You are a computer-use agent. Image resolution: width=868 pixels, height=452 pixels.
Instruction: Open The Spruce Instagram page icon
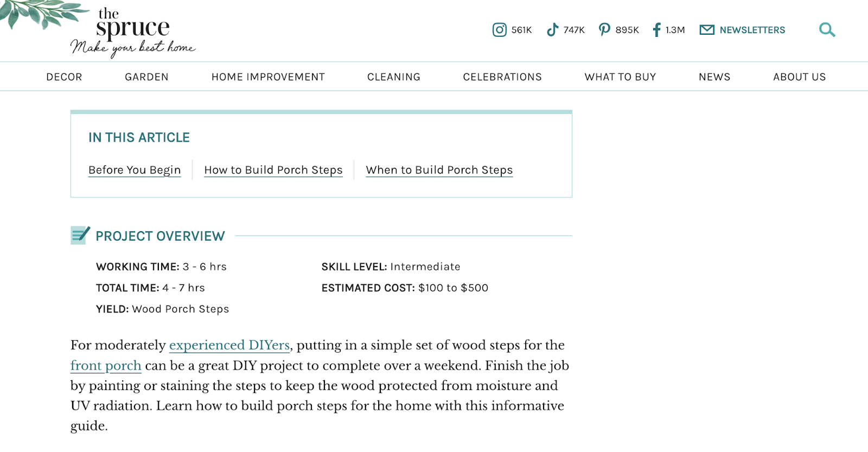pyautogui.click(x=499, y=30)
